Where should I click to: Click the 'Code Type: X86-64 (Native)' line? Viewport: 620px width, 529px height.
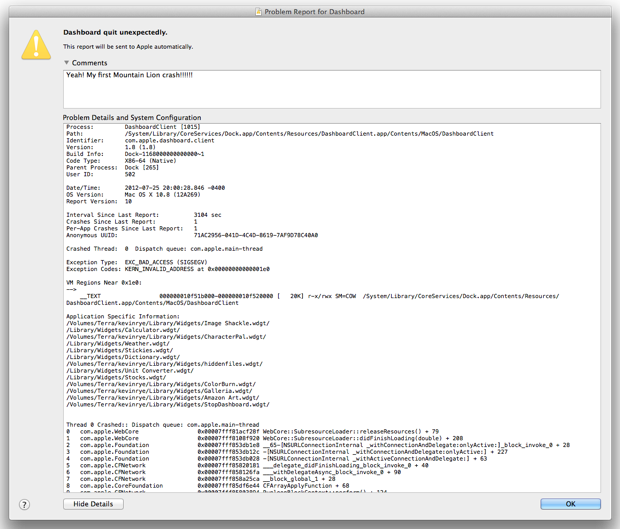tap(121, 161)
